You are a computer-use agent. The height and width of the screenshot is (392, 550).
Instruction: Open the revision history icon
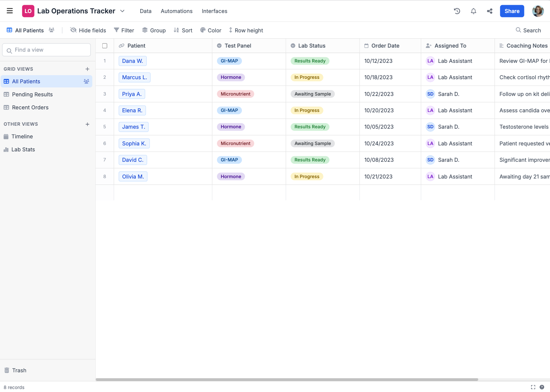[457, 11]
